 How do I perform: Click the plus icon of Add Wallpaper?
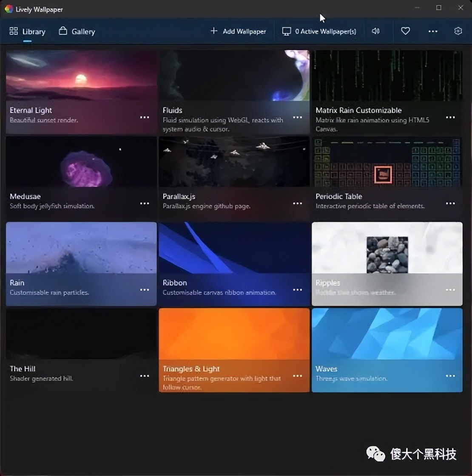214,31
